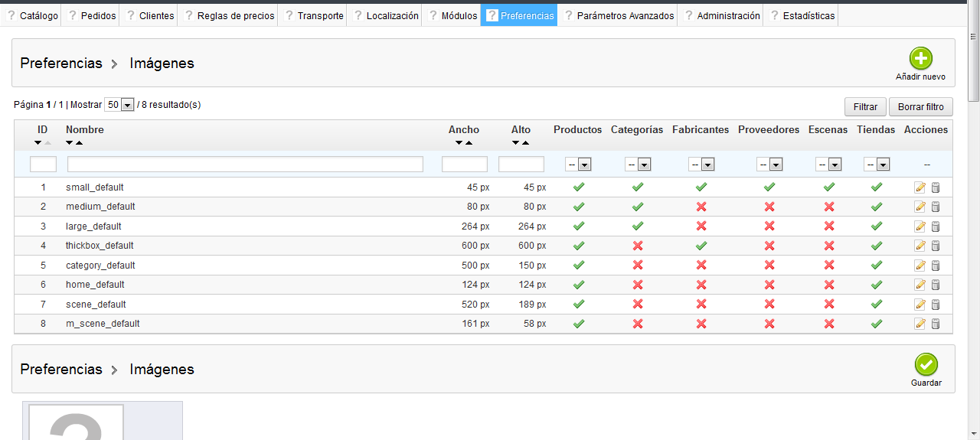Toggle Proveedores status for small_default

coord(769,187)
